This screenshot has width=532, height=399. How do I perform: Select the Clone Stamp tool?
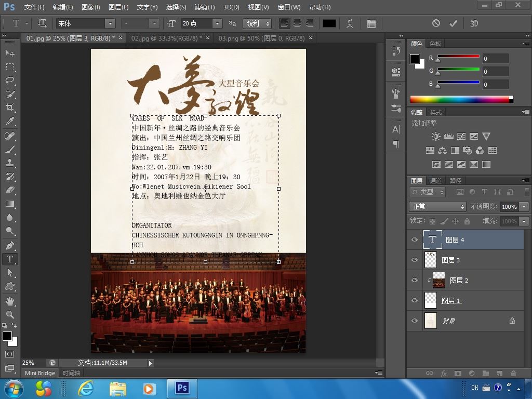pos(10,163)
